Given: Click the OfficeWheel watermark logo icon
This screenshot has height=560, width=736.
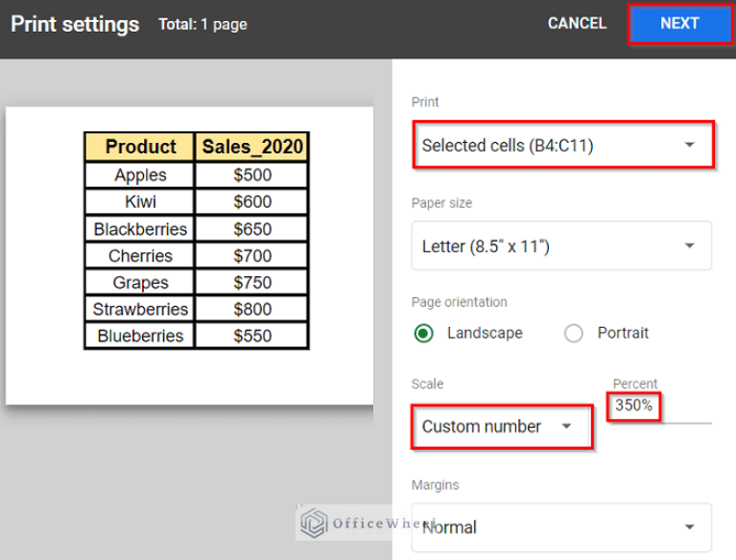Looking at the screenshot, I should 315,523.
